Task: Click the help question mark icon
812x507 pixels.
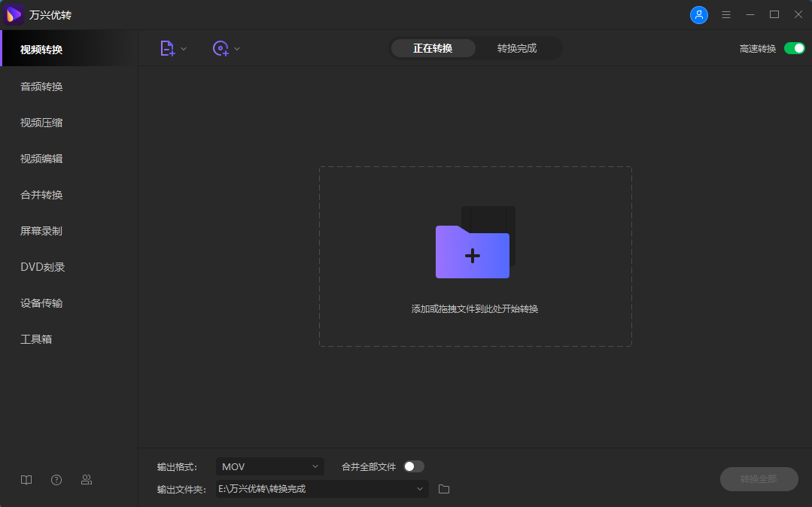Action: point(56,479)
